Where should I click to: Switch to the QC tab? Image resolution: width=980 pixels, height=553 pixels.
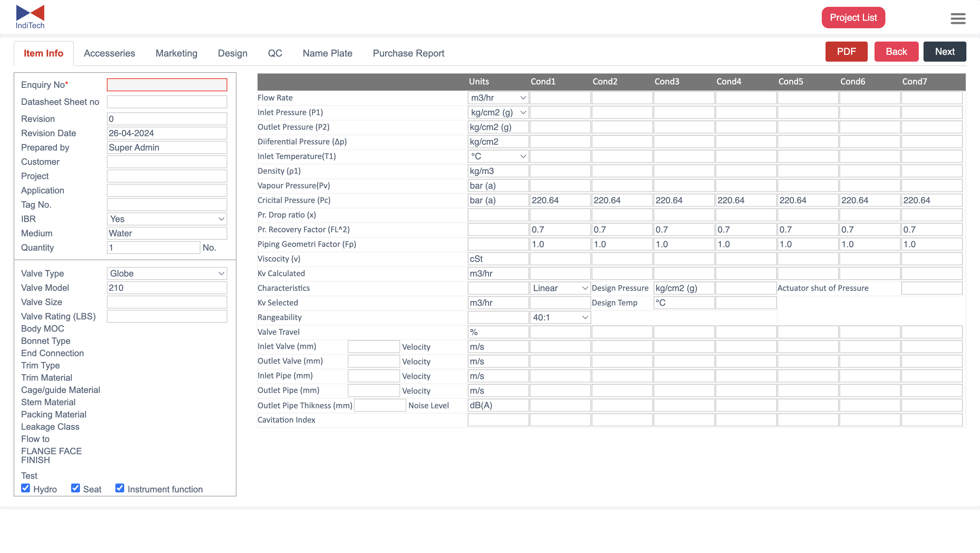point(275,53)
